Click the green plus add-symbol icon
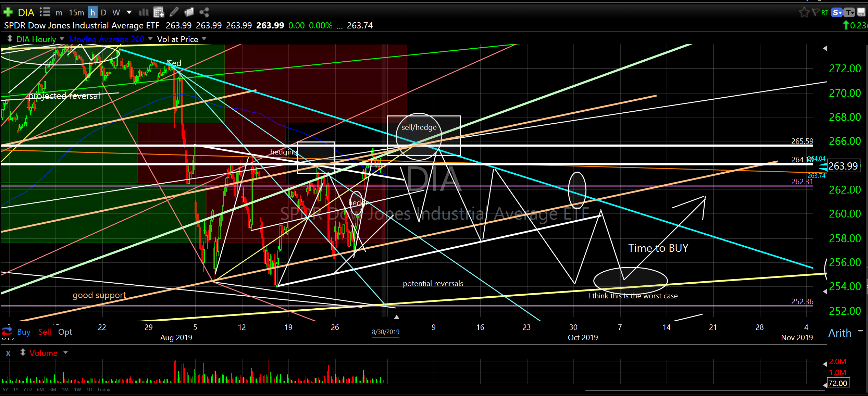This screenshot has height=396, width=868. click(8, 13)
